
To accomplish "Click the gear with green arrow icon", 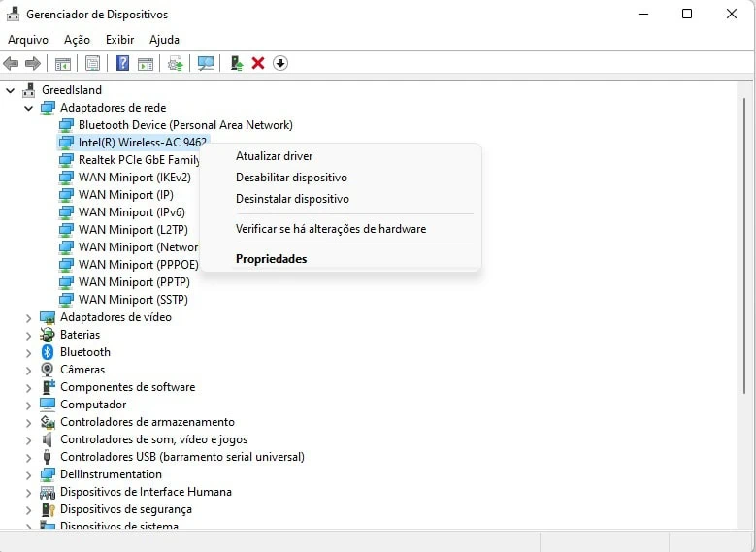I will [x=176, y=63].
